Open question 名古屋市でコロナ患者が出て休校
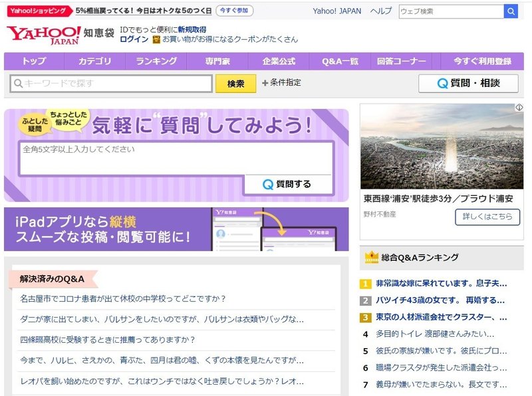This screenshot has width=532, height=396. point(123,299)
